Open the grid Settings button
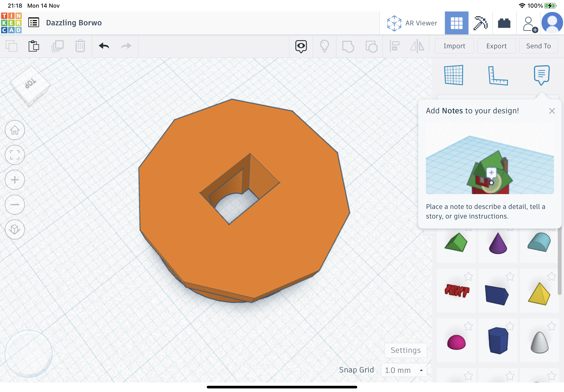 (405, 350)
